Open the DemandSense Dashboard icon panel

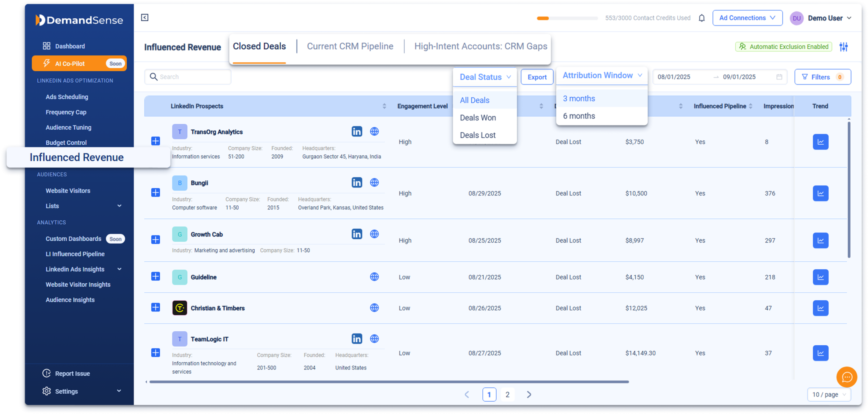coord(47,46)
